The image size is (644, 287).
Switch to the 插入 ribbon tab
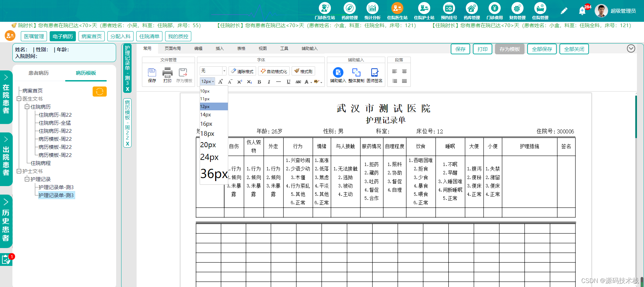coord(219,49)
